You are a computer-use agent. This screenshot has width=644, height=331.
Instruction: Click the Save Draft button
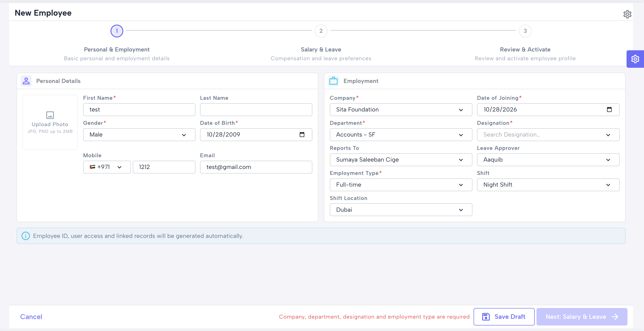[504, 317]
